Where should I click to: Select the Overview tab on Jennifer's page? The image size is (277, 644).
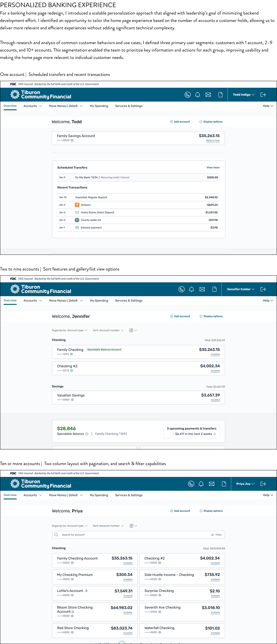(x=10, y=301)
